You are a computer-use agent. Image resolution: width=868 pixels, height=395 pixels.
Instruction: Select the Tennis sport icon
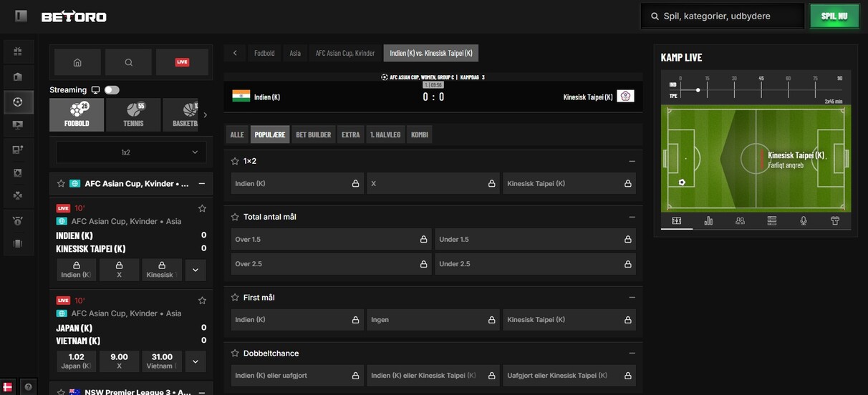(133, 114)
